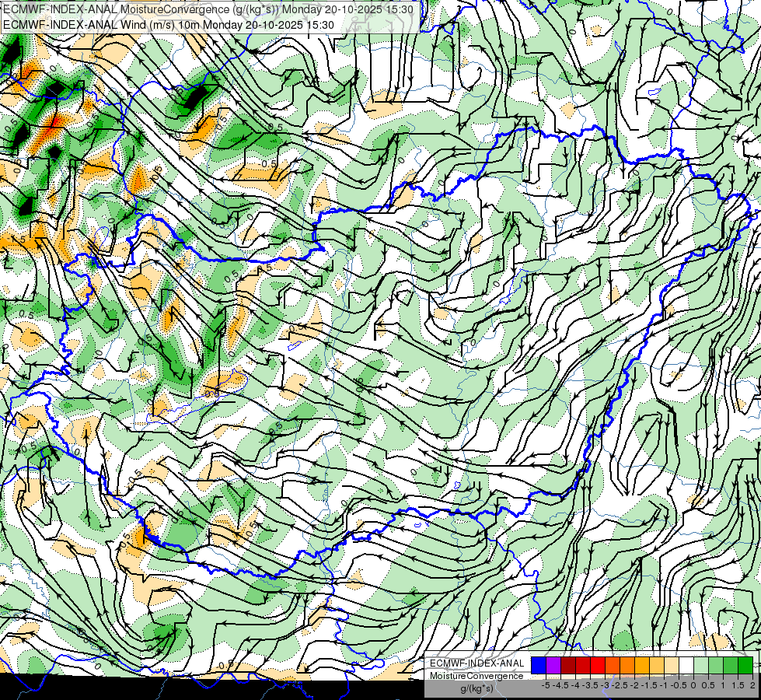The image size is (761, 700).
Task: Click the pale peach swatch -1 to -0.5
Action: tap(672, 665)
